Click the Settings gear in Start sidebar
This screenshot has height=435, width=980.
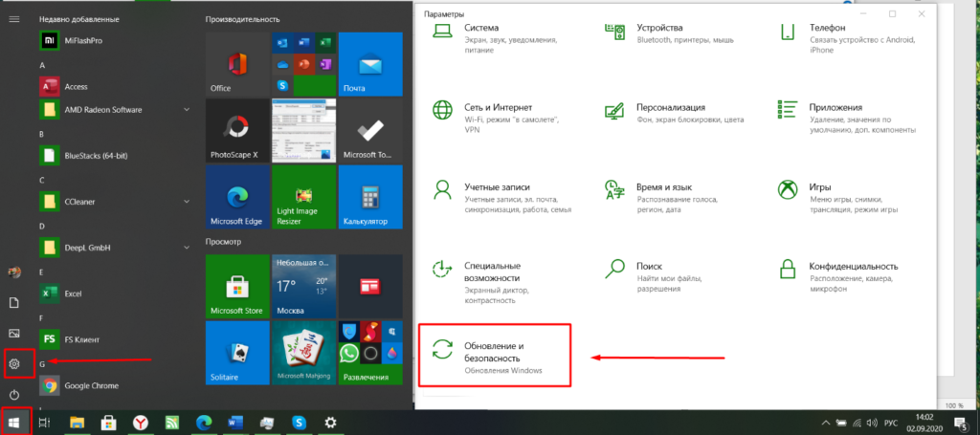[x=14, y=363]
